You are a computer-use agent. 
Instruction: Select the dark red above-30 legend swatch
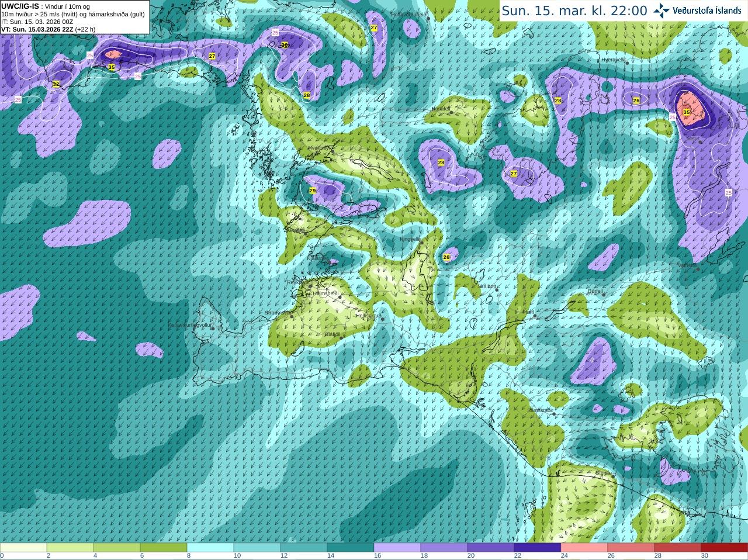coord(725,548)
